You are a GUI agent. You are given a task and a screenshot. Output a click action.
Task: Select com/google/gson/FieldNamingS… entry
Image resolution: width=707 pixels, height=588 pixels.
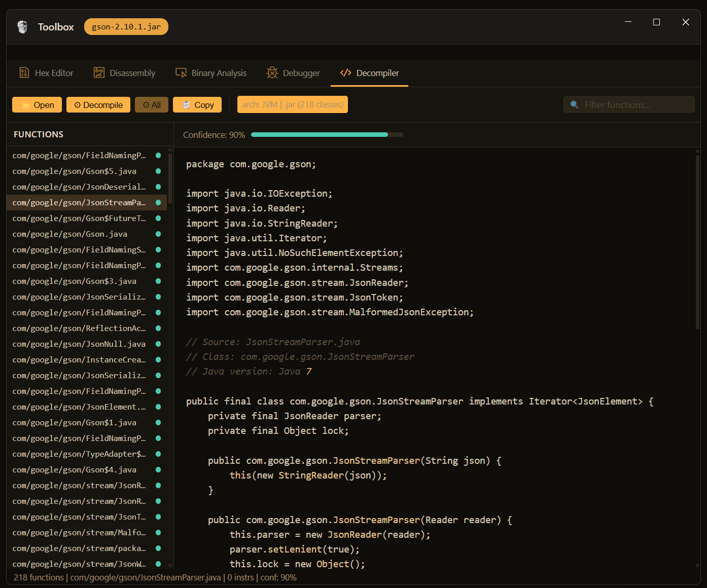point(87,250)
